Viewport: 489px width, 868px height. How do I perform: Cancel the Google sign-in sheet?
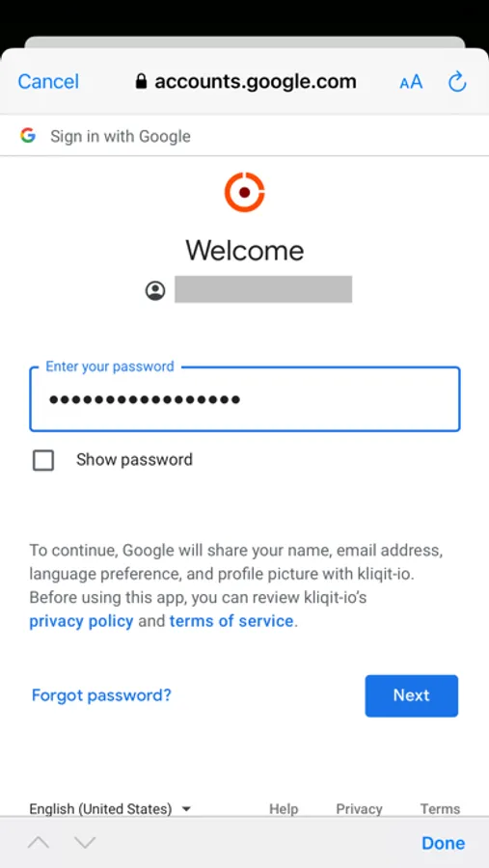click(x=48, y=82)
